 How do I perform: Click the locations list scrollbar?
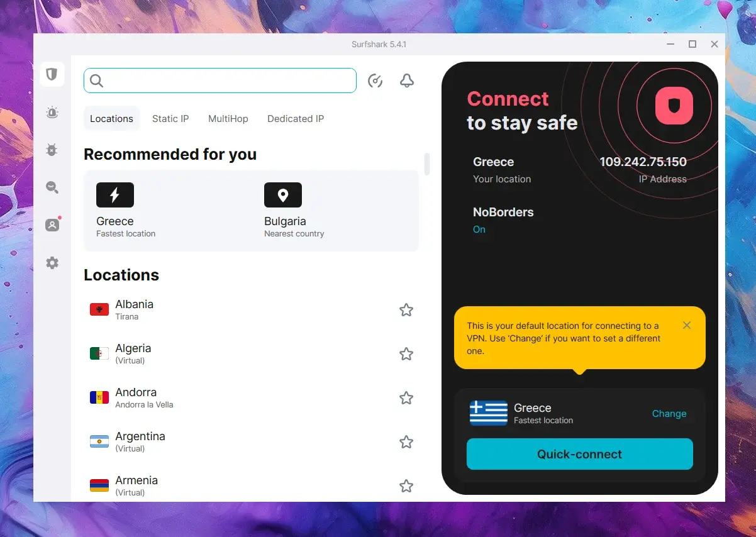click(427, 164)
